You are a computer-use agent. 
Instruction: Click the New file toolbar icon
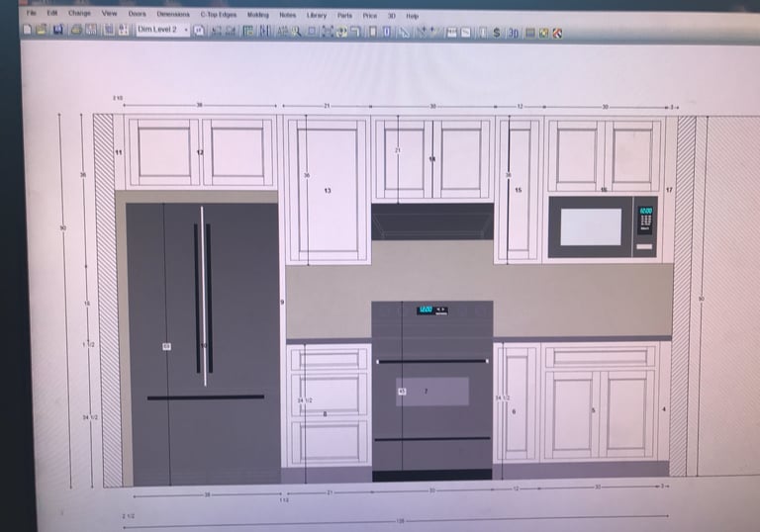[28, 30]
